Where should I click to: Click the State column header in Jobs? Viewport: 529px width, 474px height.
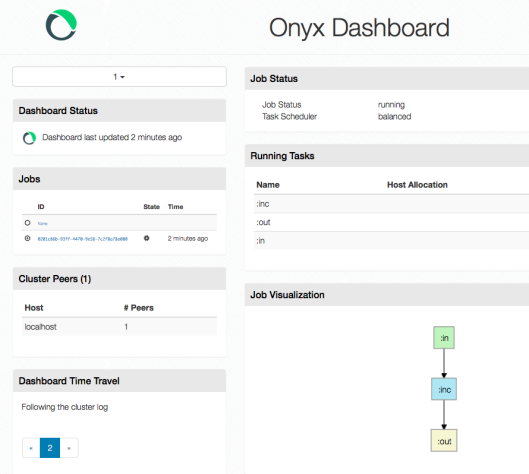[151, 206]
